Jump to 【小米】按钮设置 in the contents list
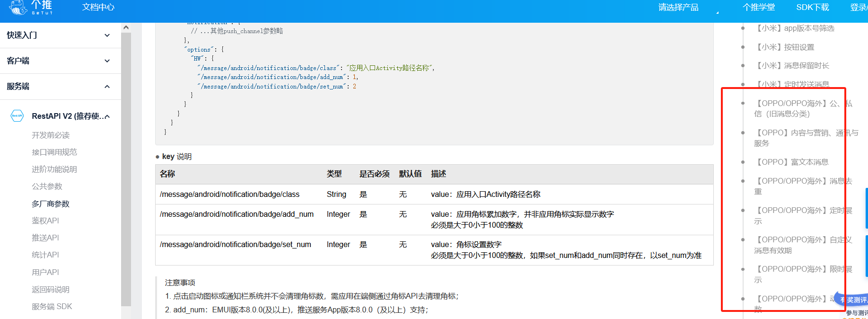Screen dimensions: 868x319 coord(784,47)
